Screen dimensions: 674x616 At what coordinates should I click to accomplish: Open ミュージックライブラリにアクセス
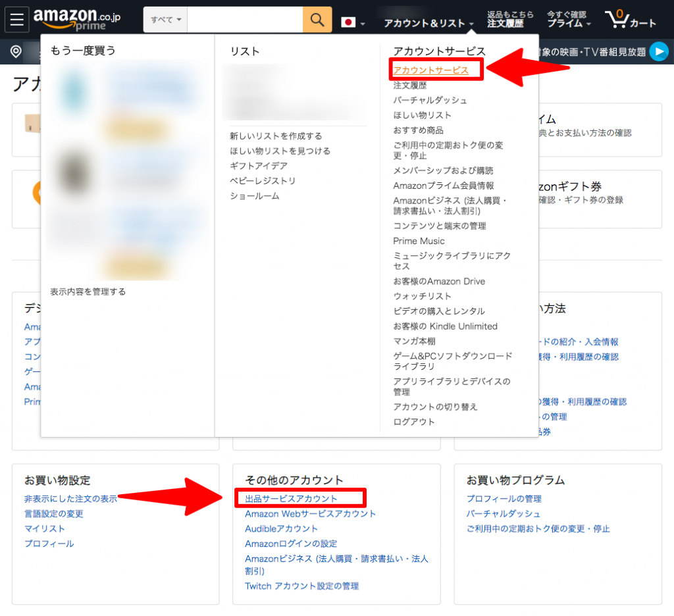tap(452, 261)
